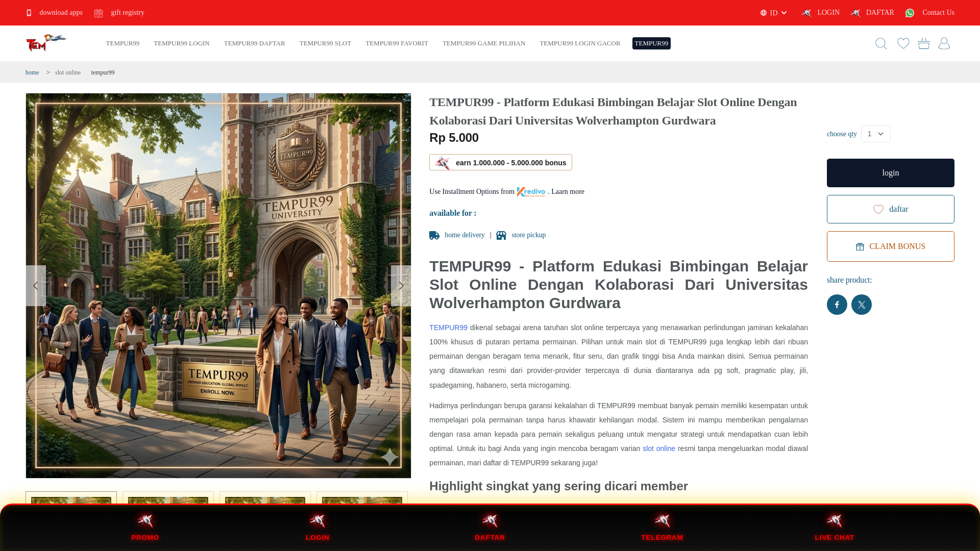
Task: Click the TEMPUR99 site logo
Action: pos(46,43)
